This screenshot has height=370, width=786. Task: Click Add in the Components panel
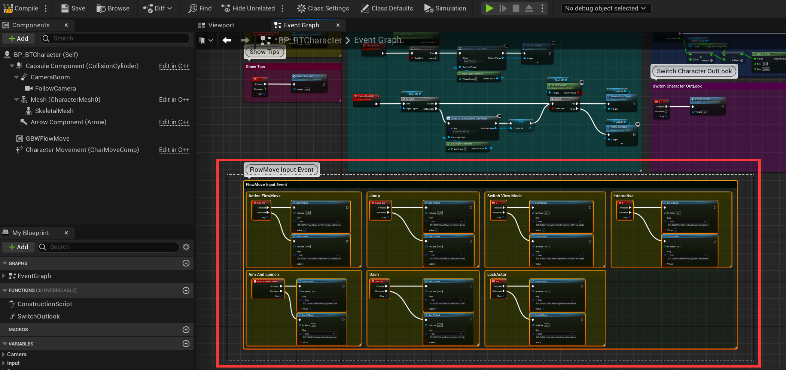[x=19, y=38]
